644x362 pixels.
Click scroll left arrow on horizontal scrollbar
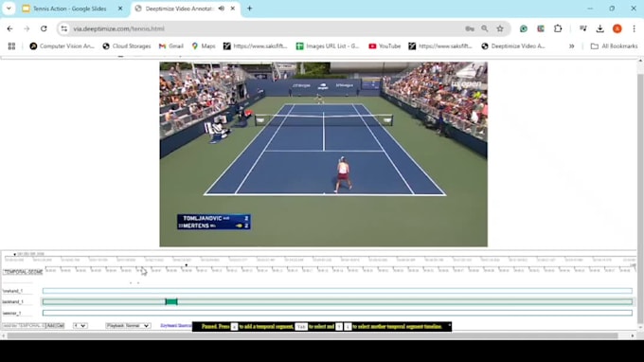click(x=4, y=335)
